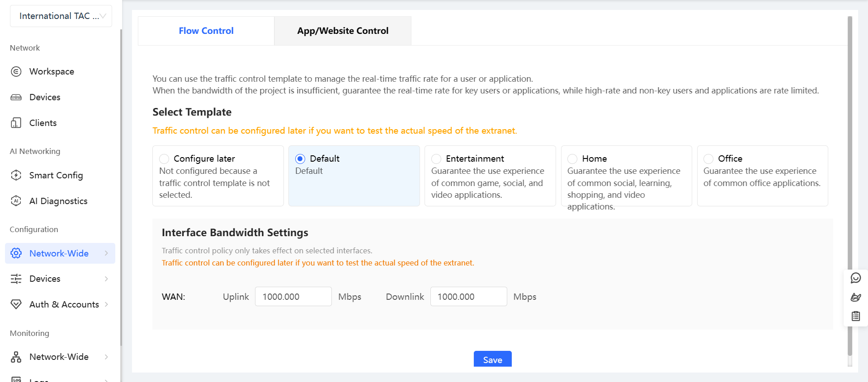This screenshot has width=868, height=382.
Task: Click the WAN Downlink bandwidth field
Action: [469, 297]
